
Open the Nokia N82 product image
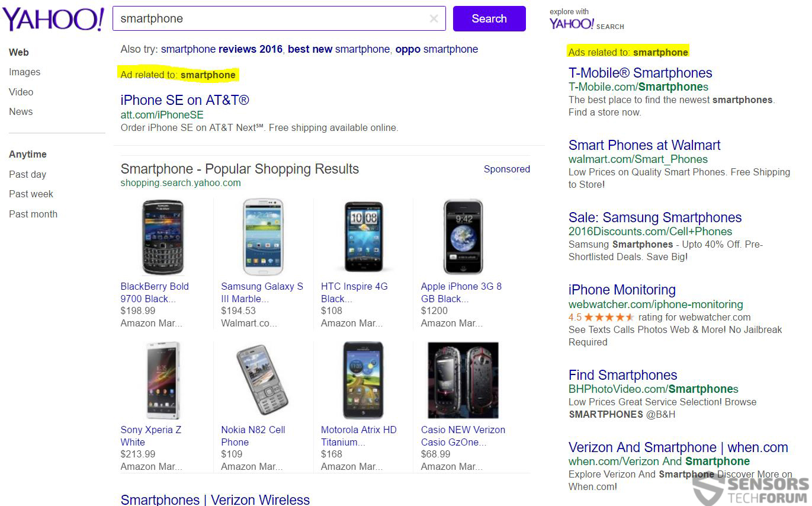(263, 380)
